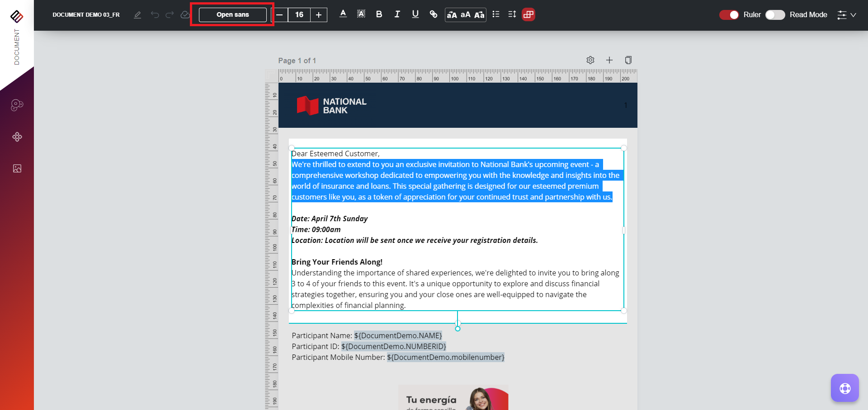Underline the selected text
868x410 pixels.
click(415, 14)
